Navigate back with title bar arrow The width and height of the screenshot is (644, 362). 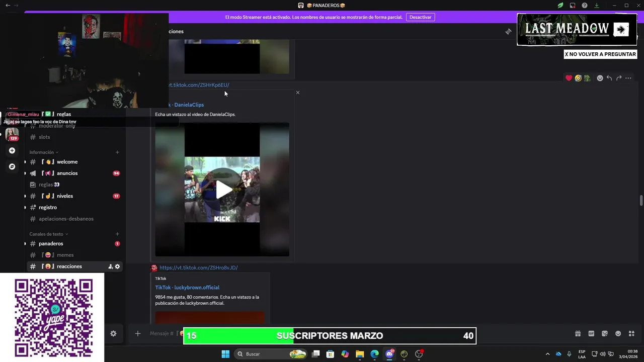(7, 6)
